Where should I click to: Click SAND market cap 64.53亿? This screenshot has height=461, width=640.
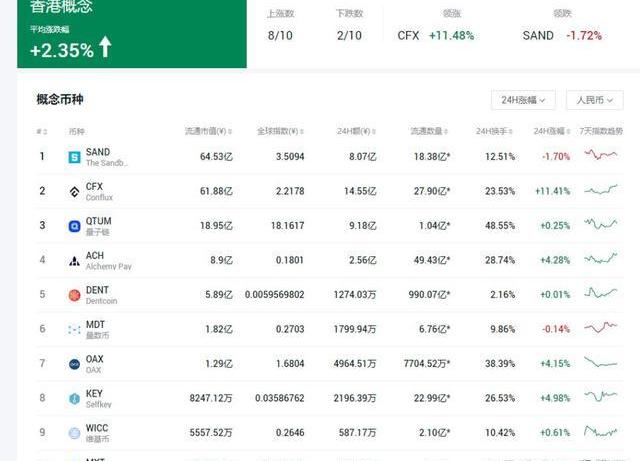[x=216, y=157]
